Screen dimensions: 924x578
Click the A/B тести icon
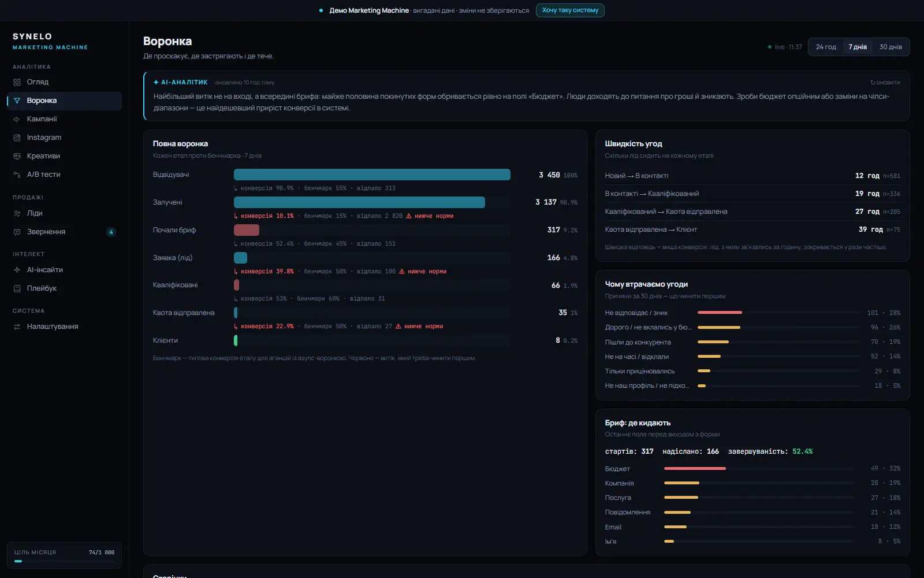17,175
